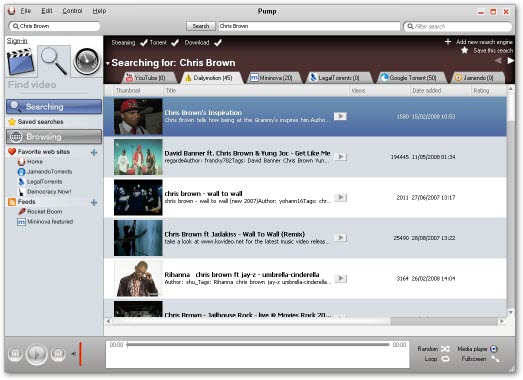Viewport: 523px width, 380px height.
Task: Play Chris Brown's Inspiration via its play icon
Action: pos(340,116)
